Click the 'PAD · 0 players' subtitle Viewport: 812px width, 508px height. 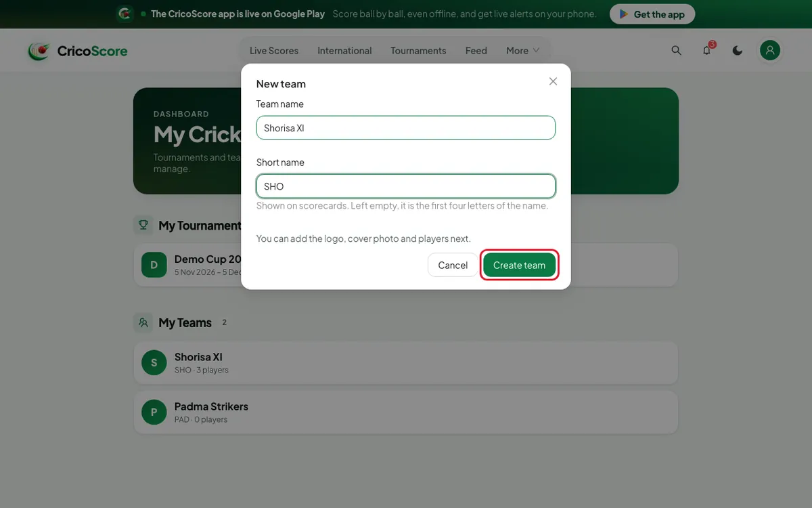click(x=201, y=419)
